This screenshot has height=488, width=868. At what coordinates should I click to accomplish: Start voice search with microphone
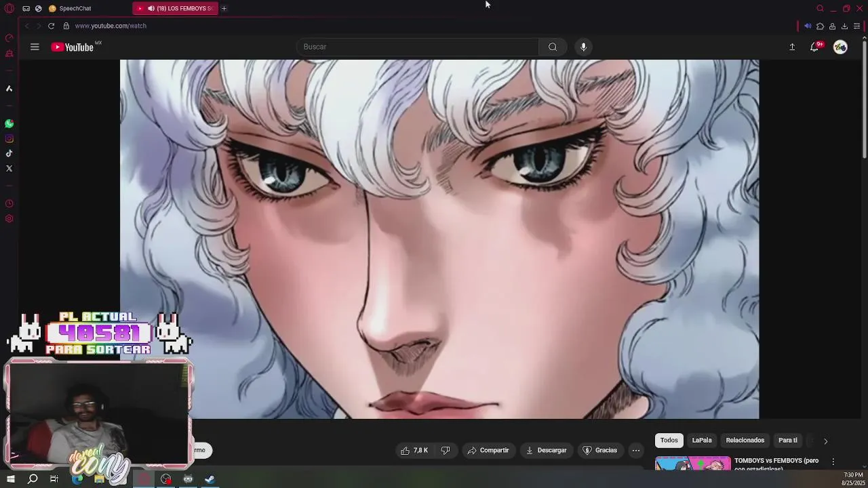tap(583, 47)
